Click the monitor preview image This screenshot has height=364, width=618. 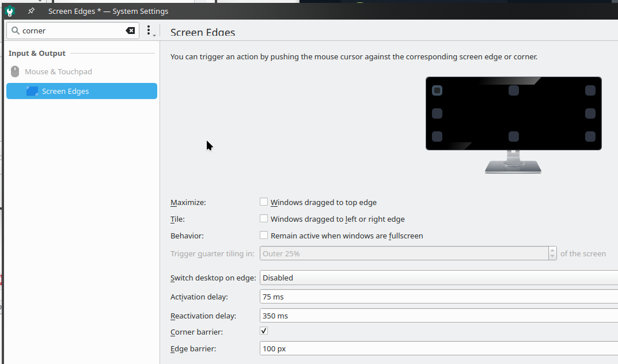point(514,125)
